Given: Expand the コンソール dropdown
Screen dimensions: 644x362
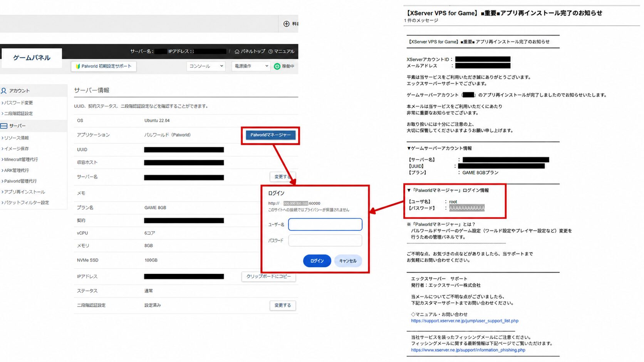Looking at the screenshot, I should pyautogui.click(x=206, y=66).
